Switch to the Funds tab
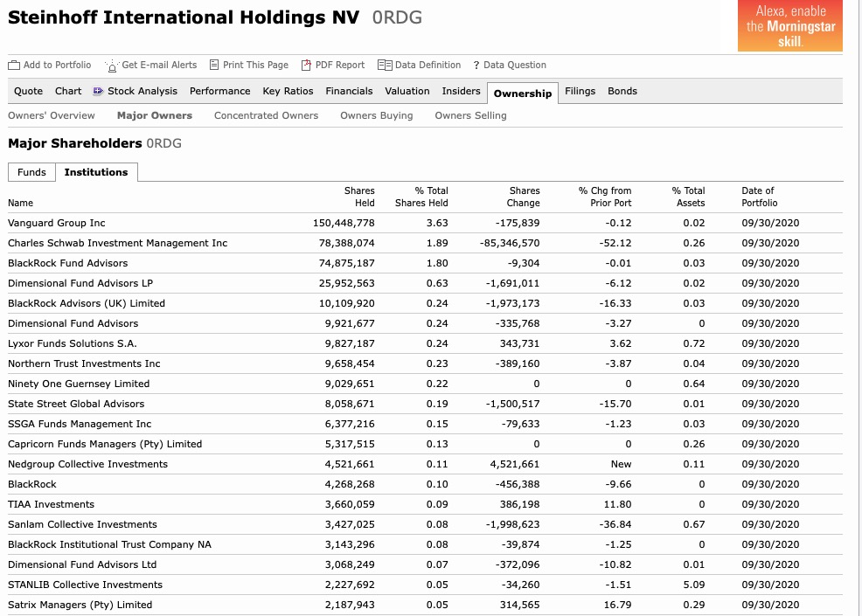The height and width of the screenshot is (616, 862). click(31, 172)
